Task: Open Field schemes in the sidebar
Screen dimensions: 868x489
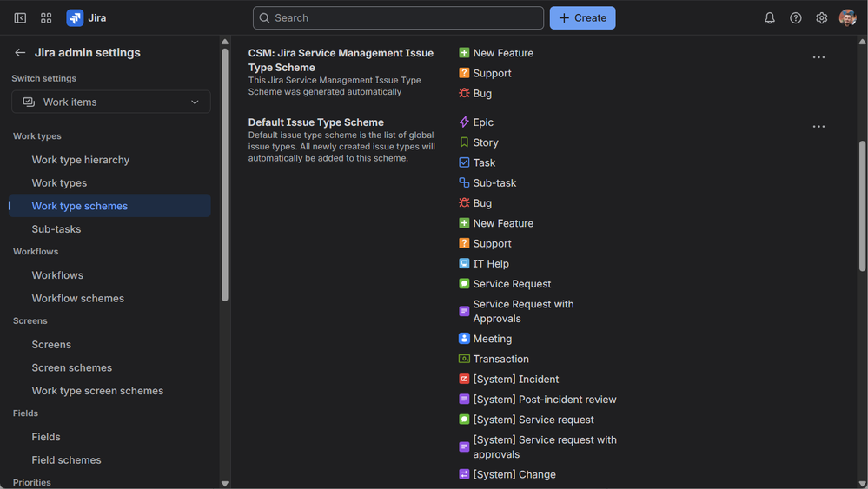Action: (x=66, y=459)
